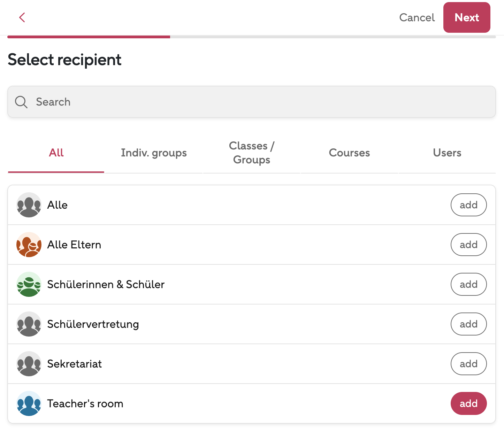The height and width of the screenshot is (432, 504).
Task: Show the Courses tab
Action: pyautogui.click(x=349, y=153)
